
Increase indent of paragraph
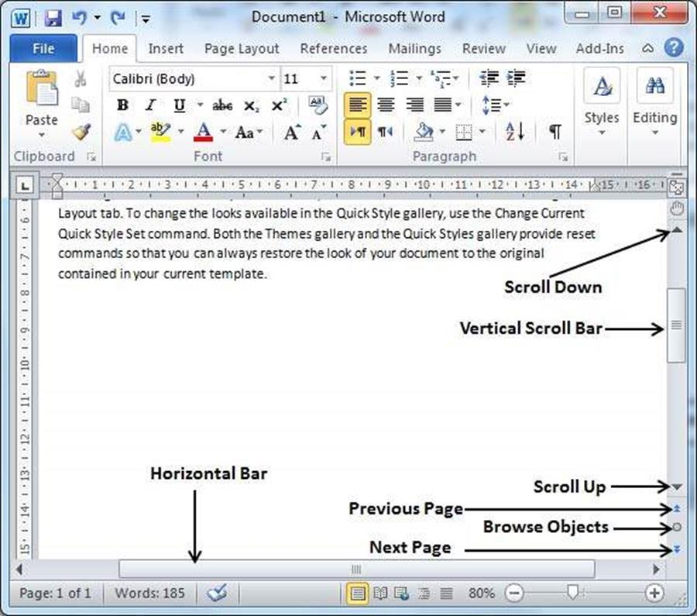point(516,79)
